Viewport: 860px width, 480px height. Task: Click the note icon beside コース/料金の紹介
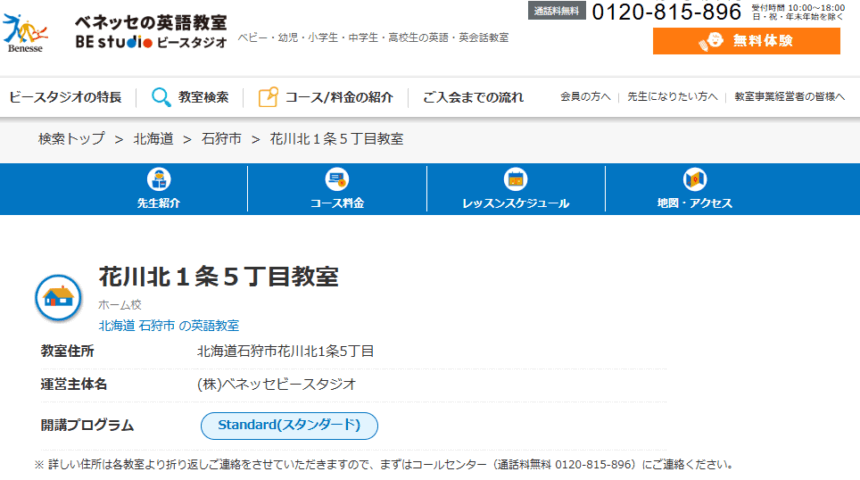[268, 97]
